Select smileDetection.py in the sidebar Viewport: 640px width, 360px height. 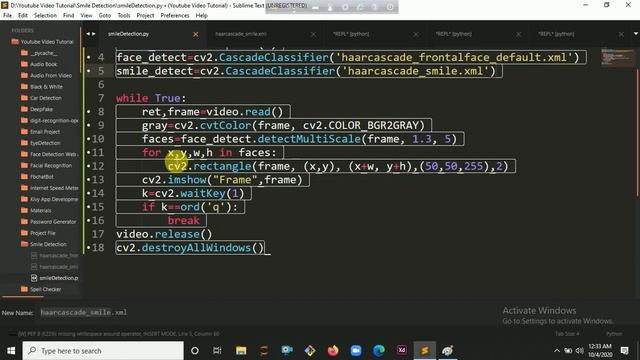[55, 278]
